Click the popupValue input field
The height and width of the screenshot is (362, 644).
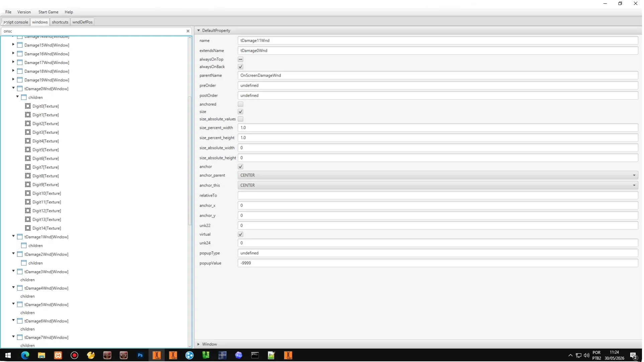(438, 263)
